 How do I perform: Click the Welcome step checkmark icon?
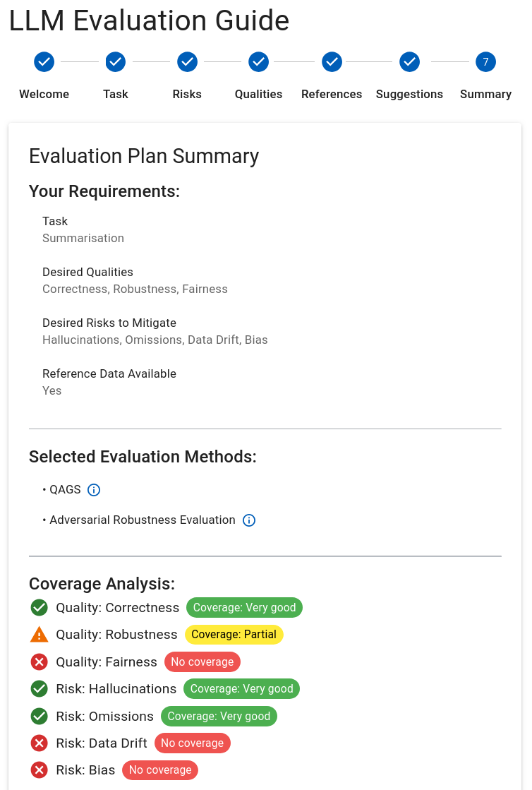coord(44,62)
